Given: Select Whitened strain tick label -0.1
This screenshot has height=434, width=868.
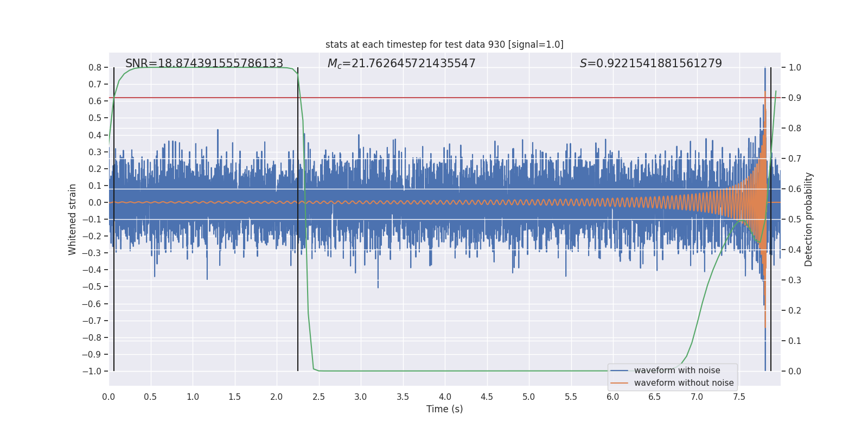Looking at the screenshot, I should 92,219.
